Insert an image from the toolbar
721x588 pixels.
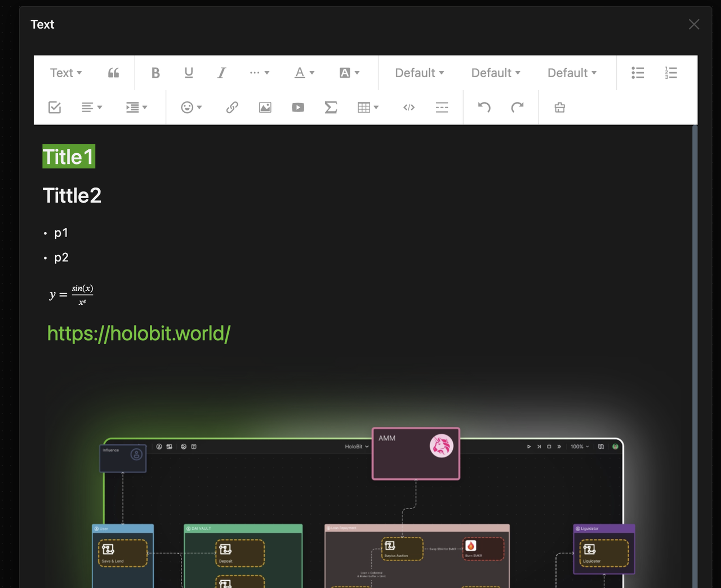click(265, 107)
